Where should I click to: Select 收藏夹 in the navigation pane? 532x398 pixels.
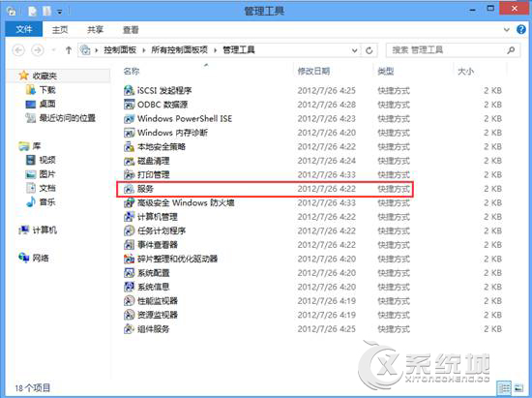(x=44, y=76)
